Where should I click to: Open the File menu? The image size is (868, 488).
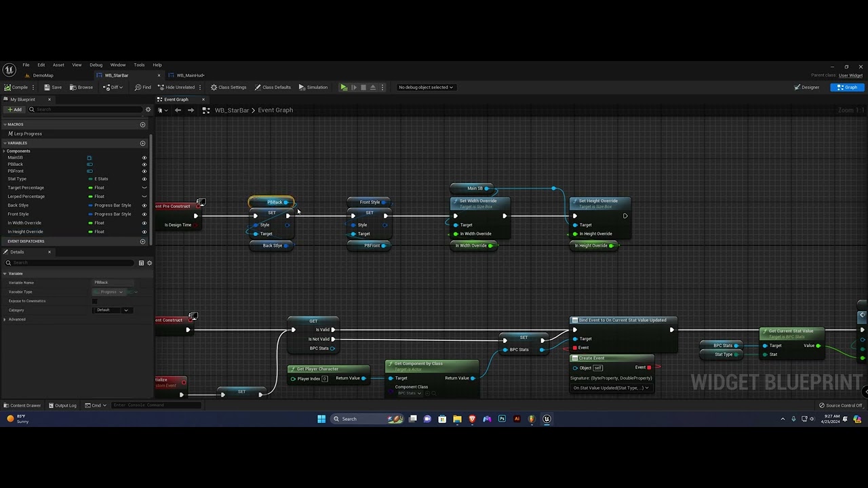pos(26,65)
